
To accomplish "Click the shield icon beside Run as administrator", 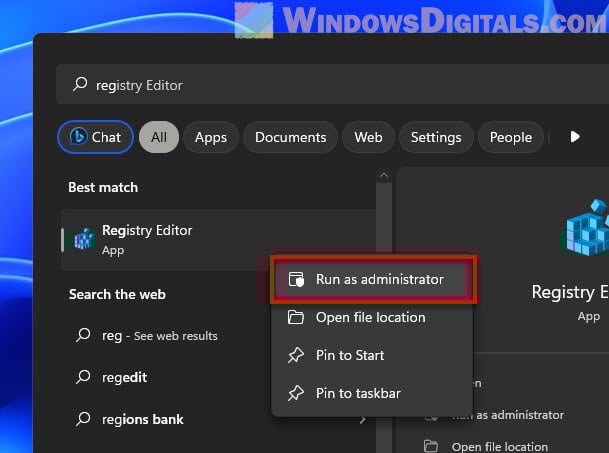I will 296,279.
